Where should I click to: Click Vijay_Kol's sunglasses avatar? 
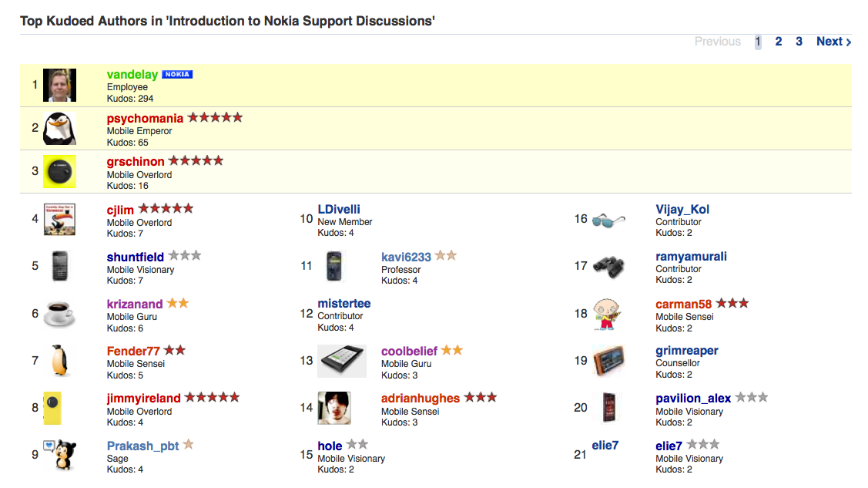tap(608, 219)
